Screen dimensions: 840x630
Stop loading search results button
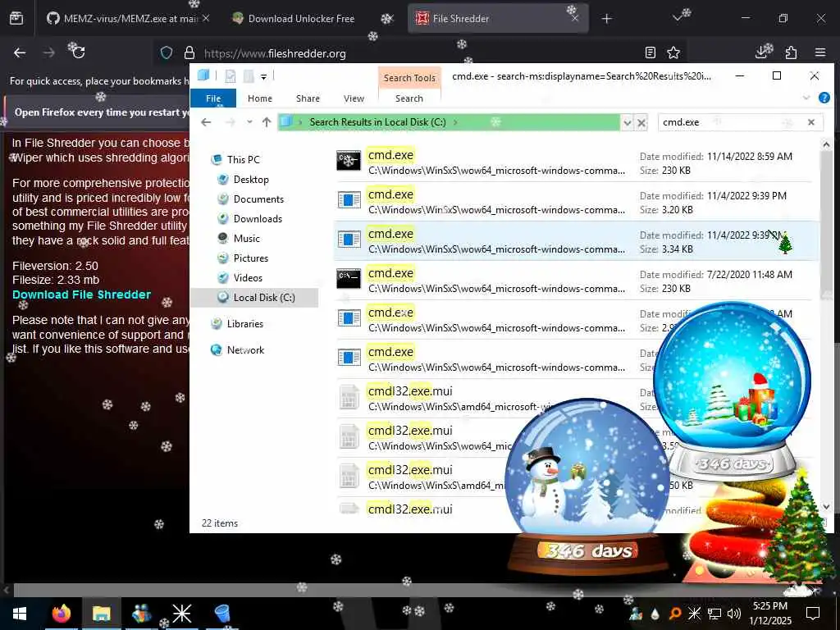click(x=641, y=123)
